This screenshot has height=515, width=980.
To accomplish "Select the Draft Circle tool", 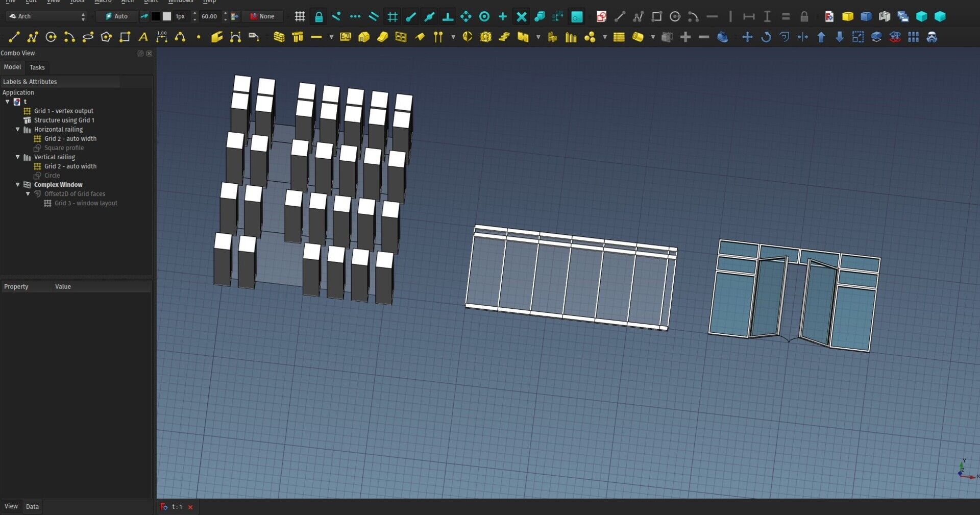I will tap(51, 37).
